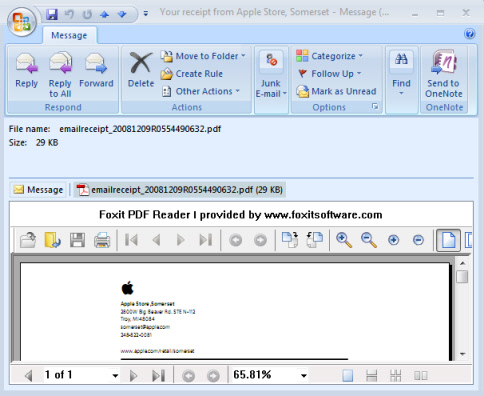Toggle the single page view button in toolbar
This screenshot has height=396, width=484.
click(x=448, y=240)
